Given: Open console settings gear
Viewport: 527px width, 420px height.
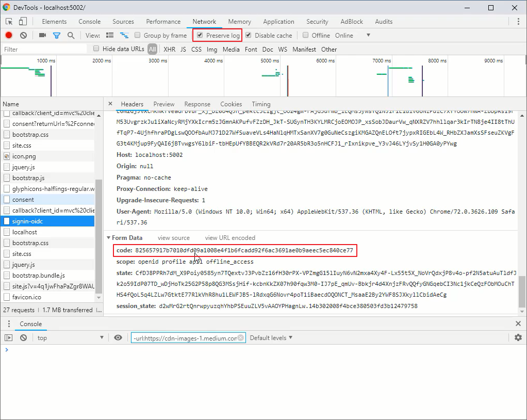Looking at the screenshot, I should click(x=518, y=337).
